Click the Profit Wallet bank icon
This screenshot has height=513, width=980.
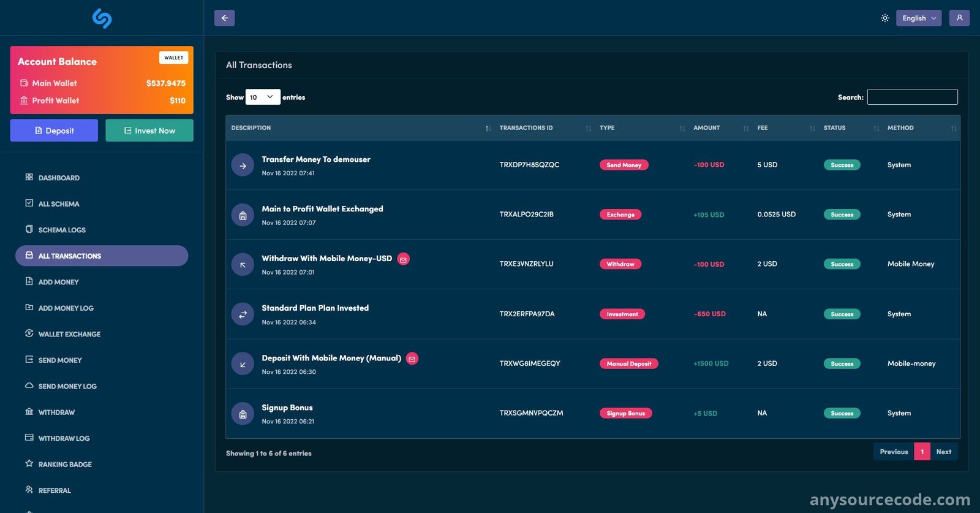pyautogui.click(x=24, y=100)
